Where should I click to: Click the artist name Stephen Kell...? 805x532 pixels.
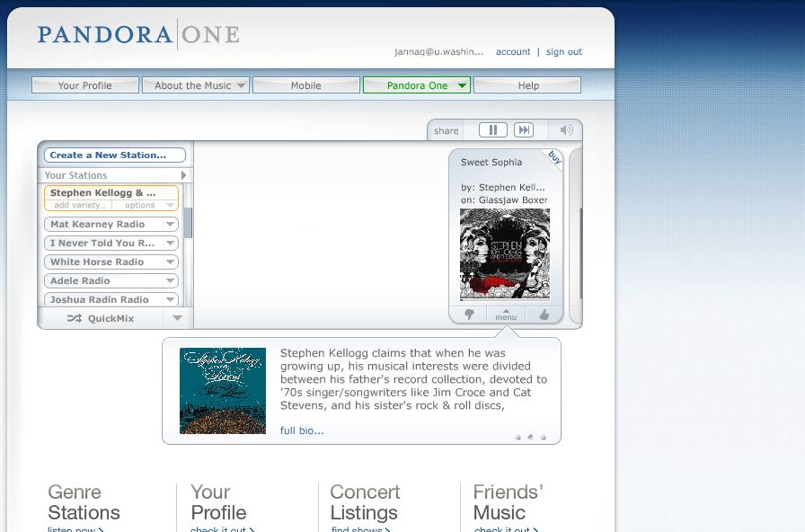pos(511,188)
